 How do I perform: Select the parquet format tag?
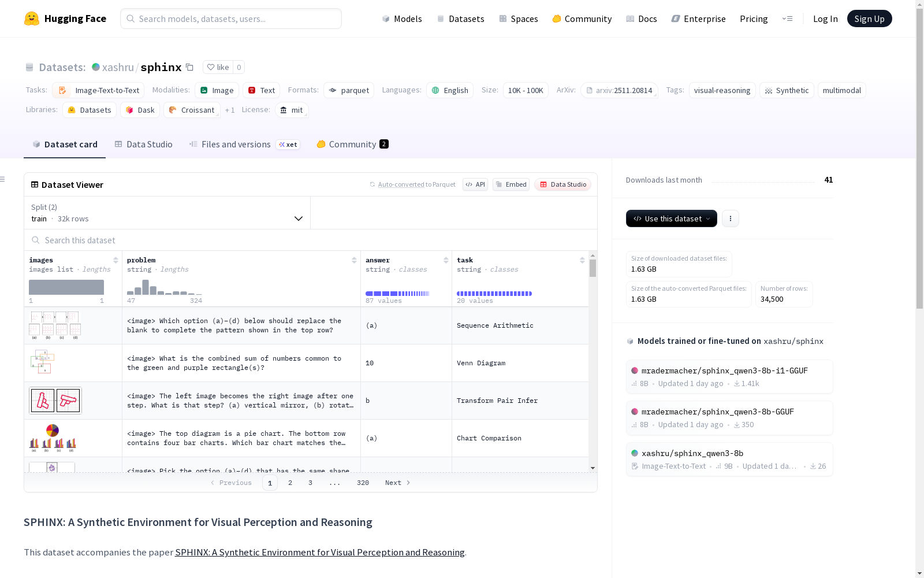pos(349,90)
